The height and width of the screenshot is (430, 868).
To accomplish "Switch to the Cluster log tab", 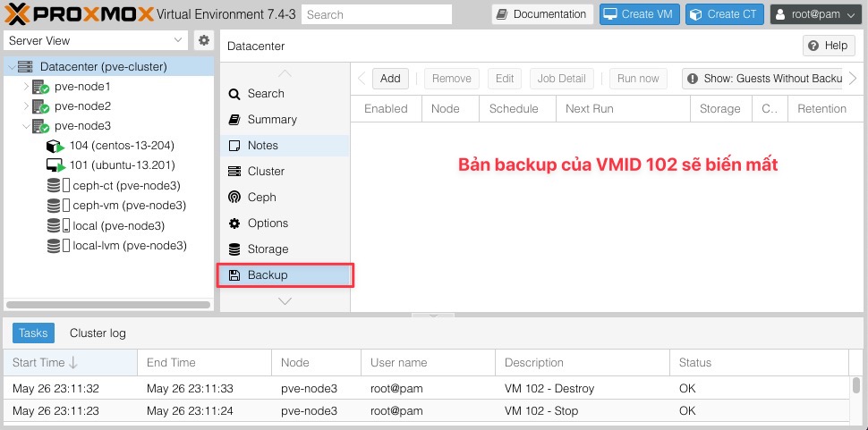I will point(98,333).
